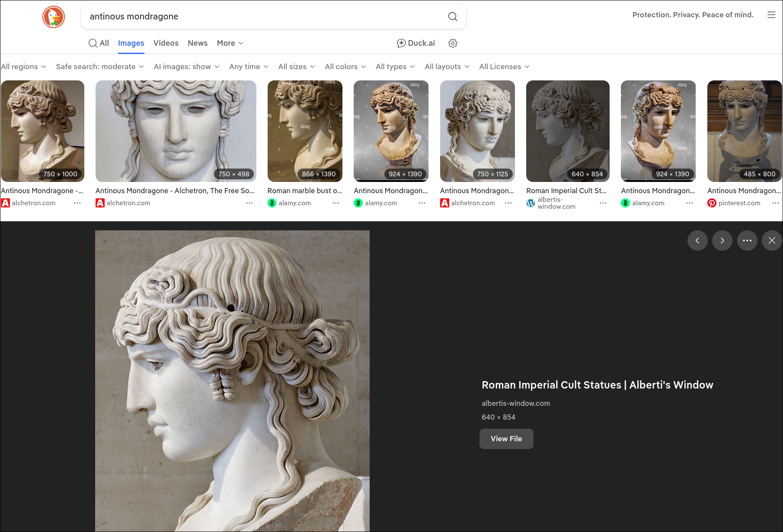This screenshot has height=532, width=783.
Task: Open the All sizes filter
Action: pos(297,67)
